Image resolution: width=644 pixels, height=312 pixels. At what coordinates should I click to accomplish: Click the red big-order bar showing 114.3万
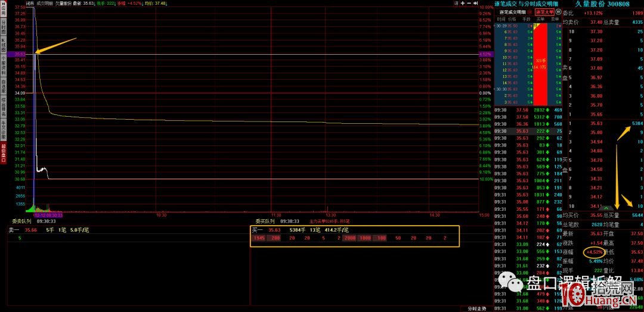point(540,64)
